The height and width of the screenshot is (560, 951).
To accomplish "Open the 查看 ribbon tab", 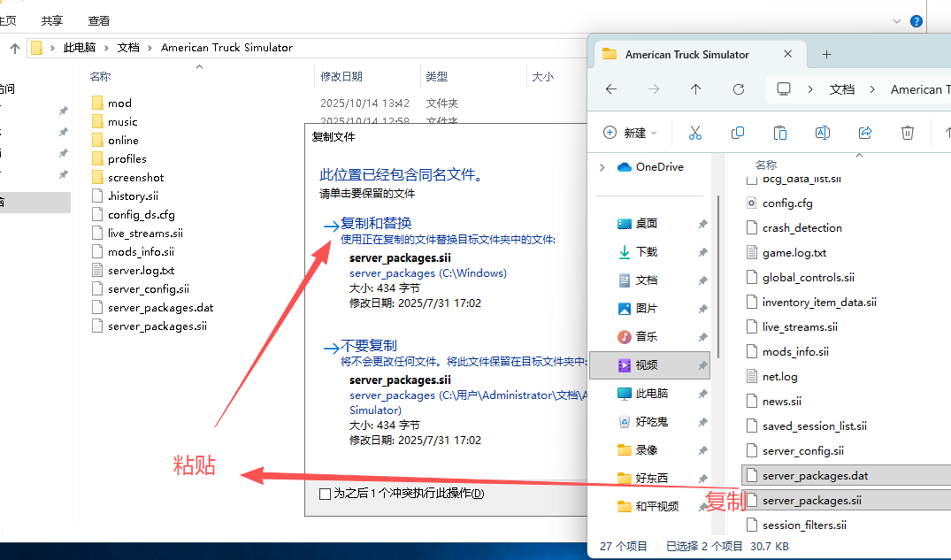I will tap(99, 20).
